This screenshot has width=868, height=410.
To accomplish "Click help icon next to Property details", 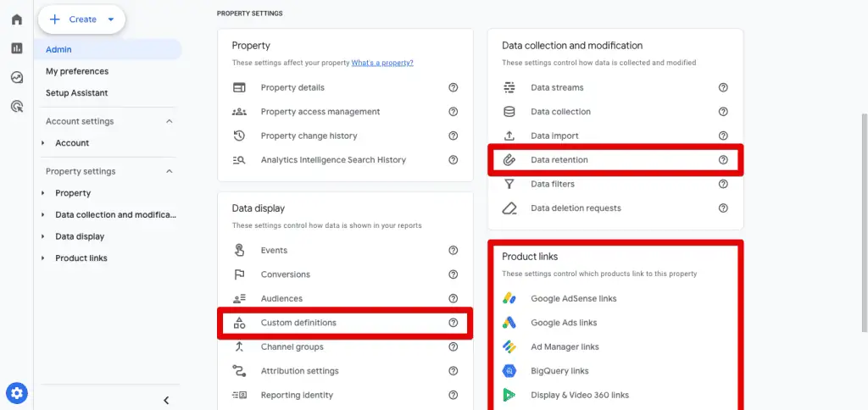I will pos(453,87).
